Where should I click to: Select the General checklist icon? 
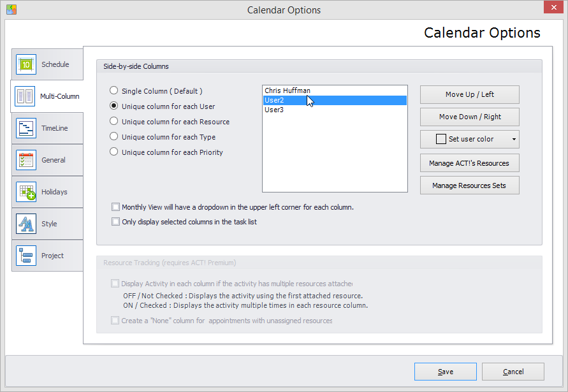pyautogui.click(x=26, y=160)
